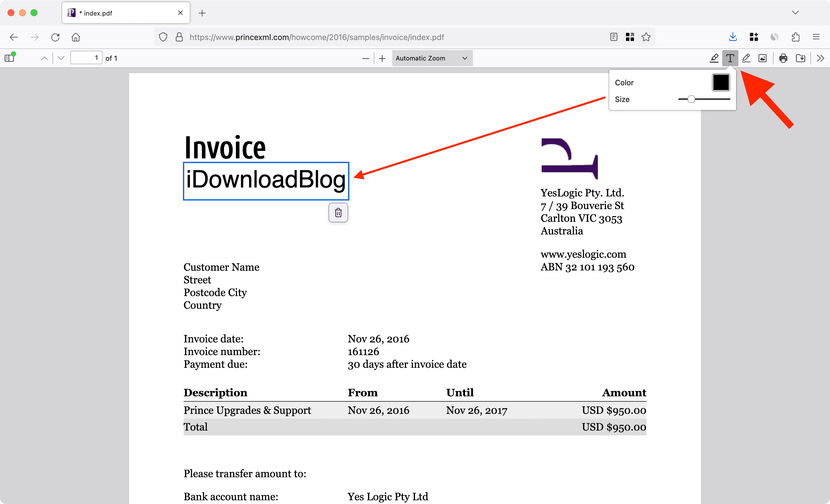The image size is (830, 504).
Task: Open the Firefox application menu
Action: coord(816,37)
